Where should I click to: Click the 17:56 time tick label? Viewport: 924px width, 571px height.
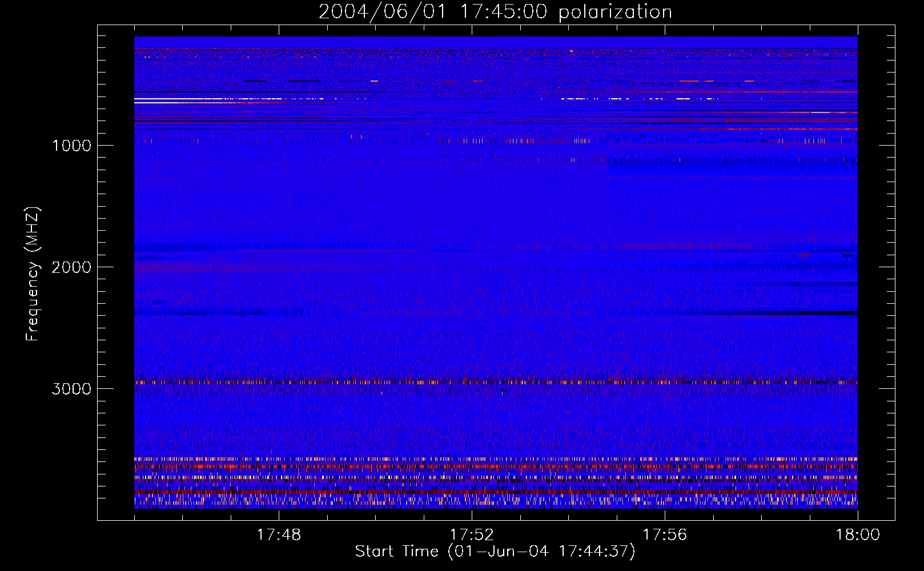(665, 535)
